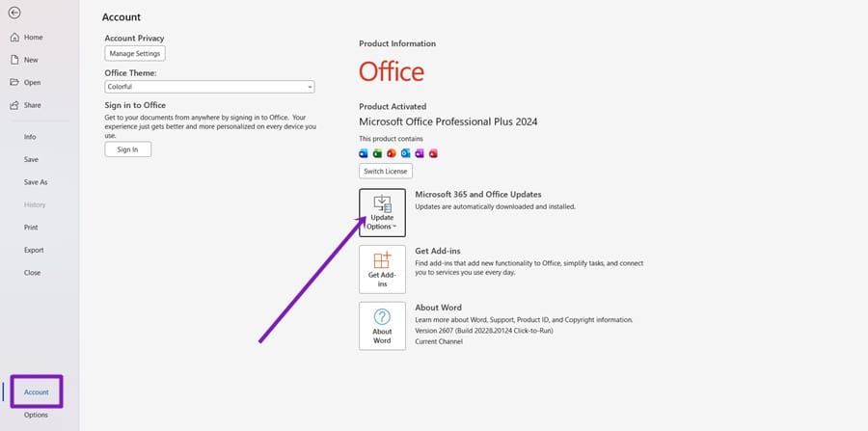The width and height of the screenshot is (868, 431).
Task: Click the Sign In button
Action: pos(128,149)
